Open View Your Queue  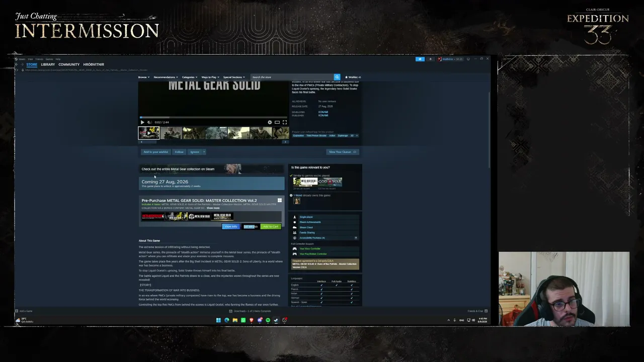point(342,152)
